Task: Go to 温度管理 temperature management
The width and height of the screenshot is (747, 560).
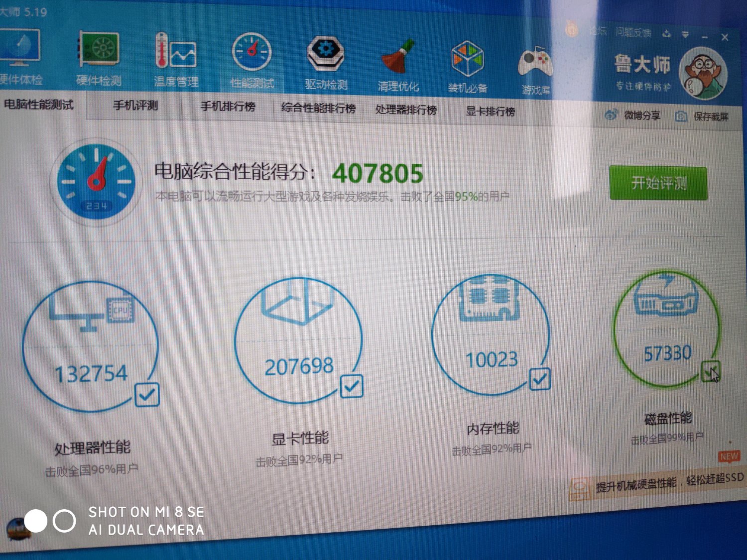Action: coord(176,60)
